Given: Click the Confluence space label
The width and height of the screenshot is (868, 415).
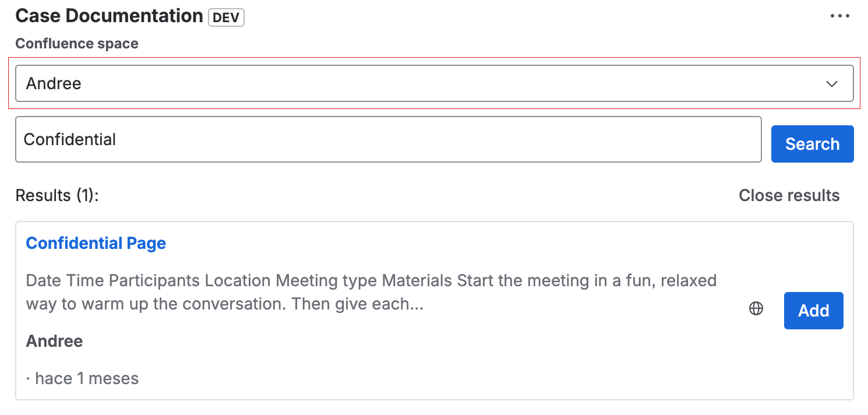Looking at the screenshot, I should pos(77,44).
